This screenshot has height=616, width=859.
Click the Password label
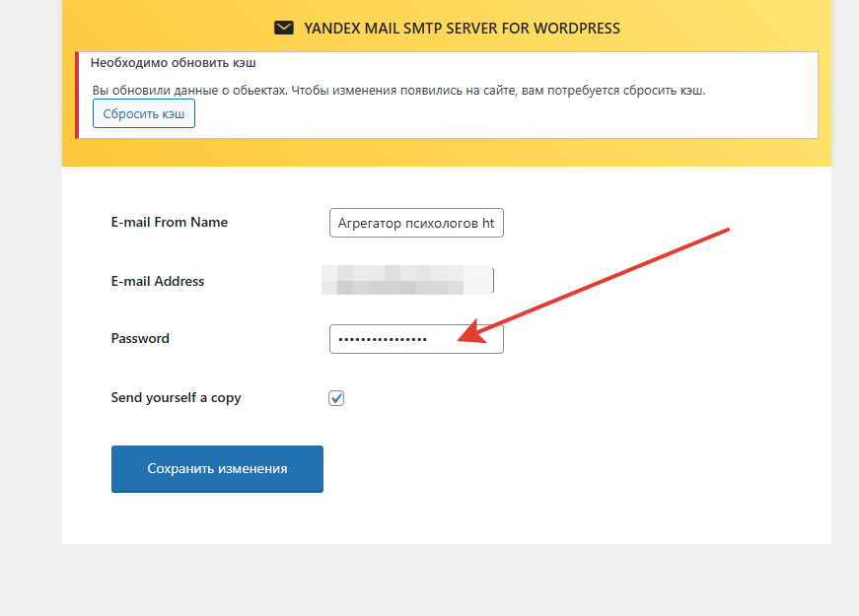(x=140, y=338)
